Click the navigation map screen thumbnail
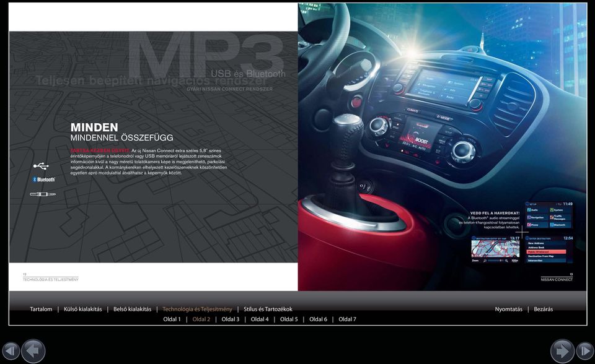This screenshot has height=364, width=595. (496, 249)
